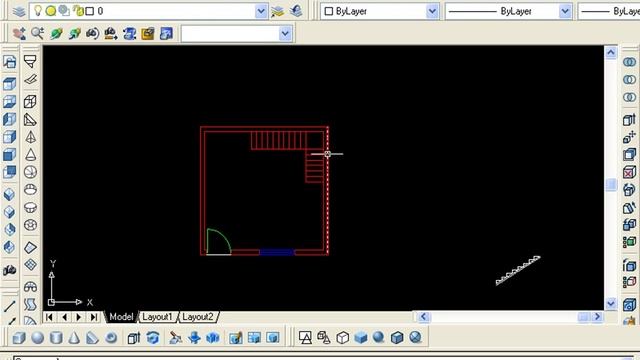Toggle the padlock lock icon for layer 0
The height and width of the screenshot is (360, 640).
(x=78, y=11)
